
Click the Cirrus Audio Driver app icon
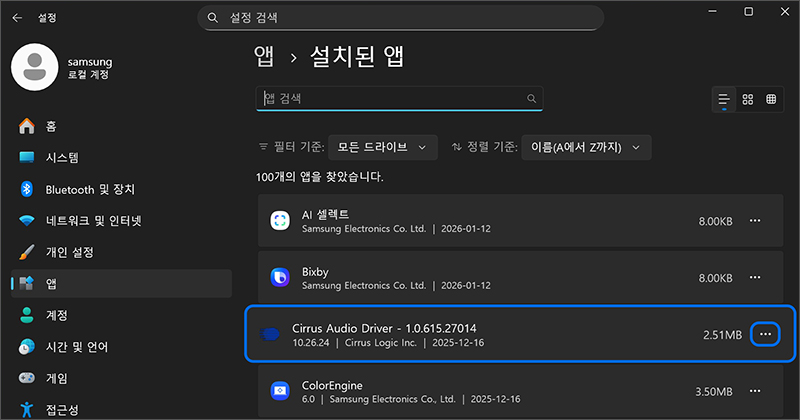[269, 334]
